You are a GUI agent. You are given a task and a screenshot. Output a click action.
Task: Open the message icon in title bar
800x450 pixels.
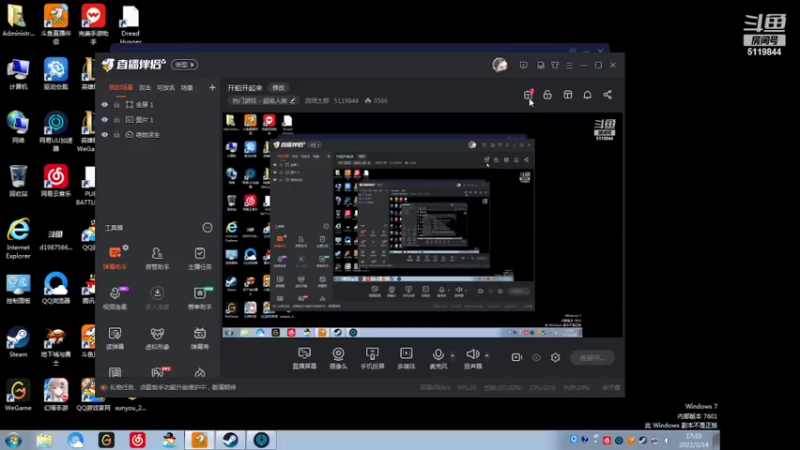pyautogui.click(x=523, y=65)
